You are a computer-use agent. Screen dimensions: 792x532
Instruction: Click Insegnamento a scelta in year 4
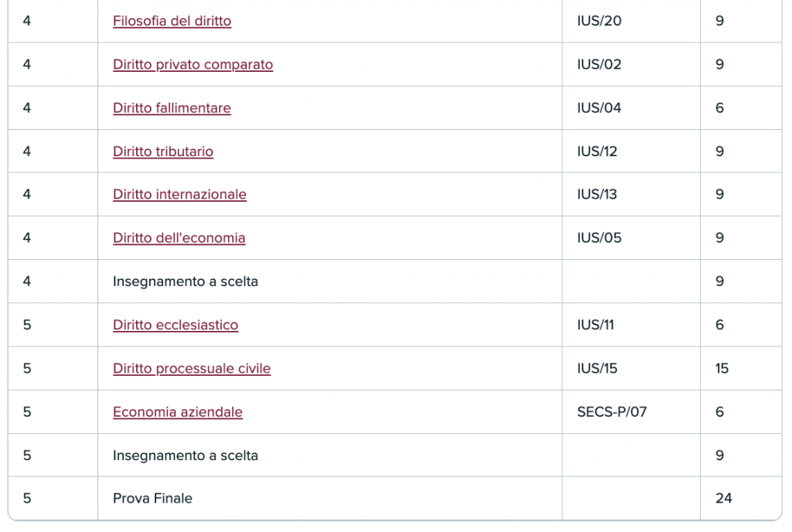coord(186,281)
